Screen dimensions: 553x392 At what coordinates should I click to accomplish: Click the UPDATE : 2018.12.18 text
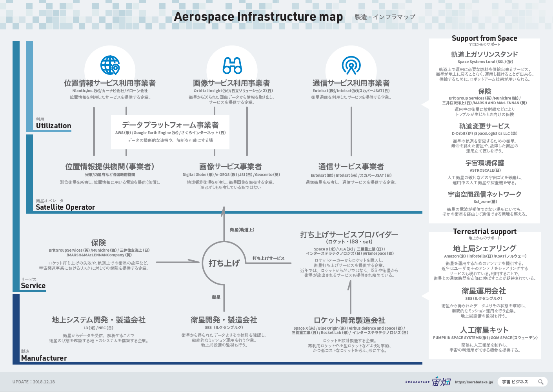coord(34,382)
